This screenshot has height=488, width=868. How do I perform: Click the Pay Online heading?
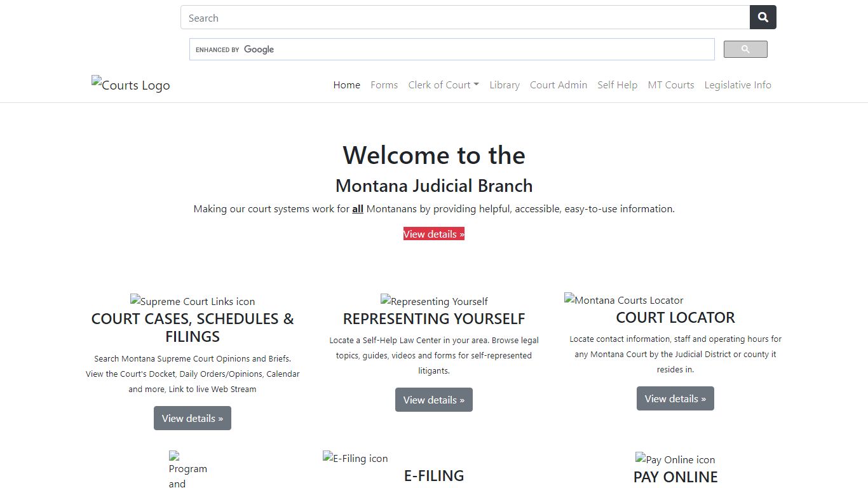click(675, 477)
